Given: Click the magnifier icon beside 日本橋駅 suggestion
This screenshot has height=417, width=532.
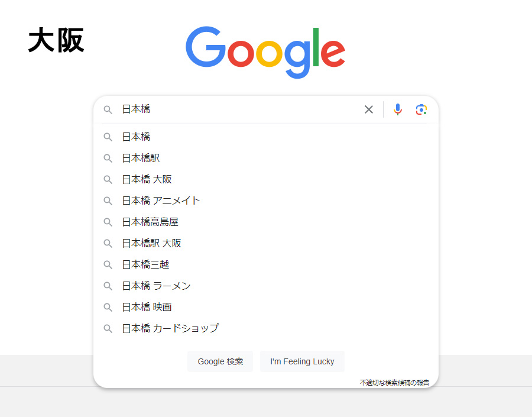Looking at the screenshot, I should 108,158.
